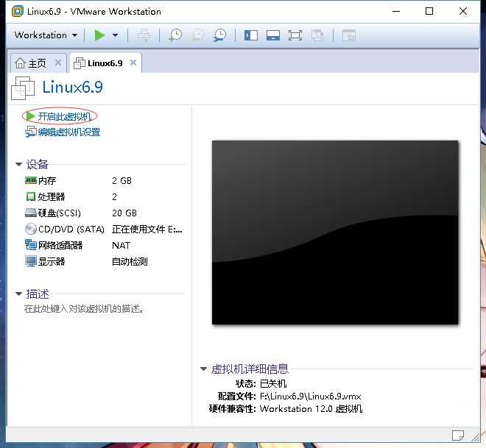The height and width of the screenshot is (448, 486).
Task: Toggle the library sidebar view icon
Action: click(251, 35)
